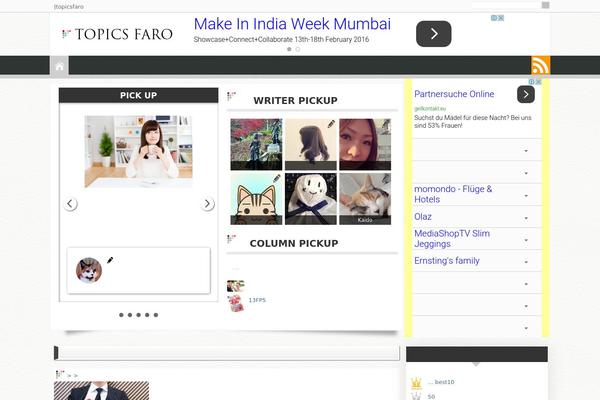Click the AdChoices icon on sidebar ad

pyautogui.click(x=532, y=82)
